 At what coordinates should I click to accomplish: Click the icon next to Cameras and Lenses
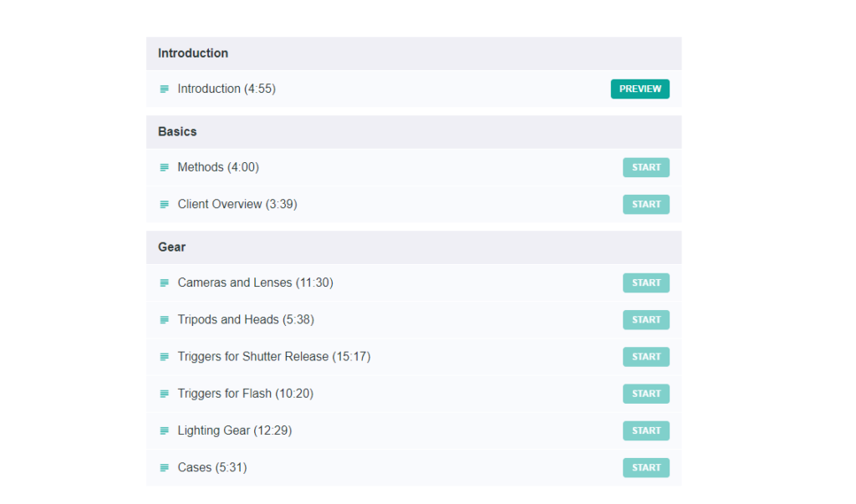165,283
